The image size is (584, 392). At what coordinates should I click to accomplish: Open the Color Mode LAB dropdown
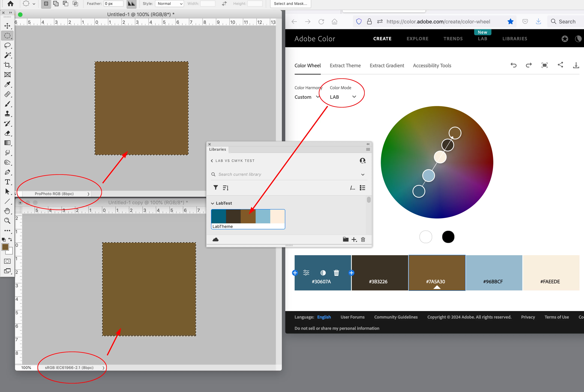(342, 97)
